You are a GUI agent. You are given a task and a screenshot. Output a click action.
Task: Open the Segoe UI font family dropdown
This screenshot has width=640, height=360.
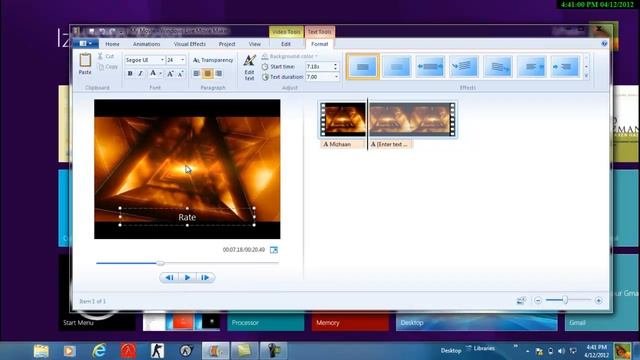point(162,60)
